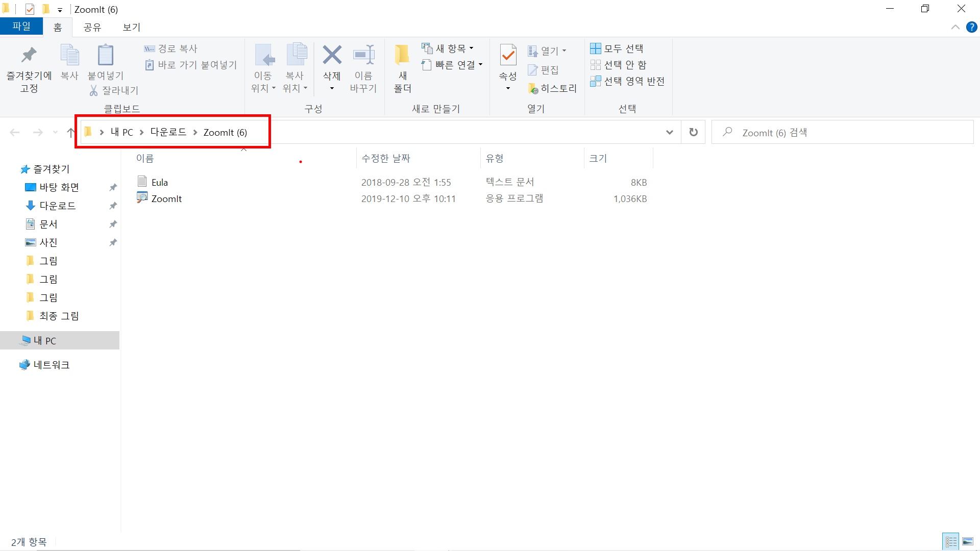Open 문서 in navigation pane
Viewport: 980px width, 551px height.
click(x=48, y=224)
